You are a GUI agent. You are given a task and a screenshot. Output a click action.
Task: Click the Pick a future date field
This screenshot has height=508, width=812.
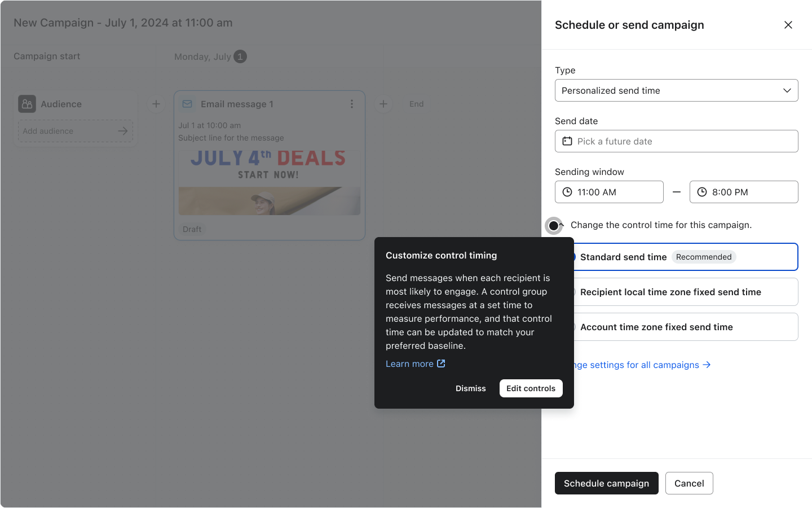676,141
